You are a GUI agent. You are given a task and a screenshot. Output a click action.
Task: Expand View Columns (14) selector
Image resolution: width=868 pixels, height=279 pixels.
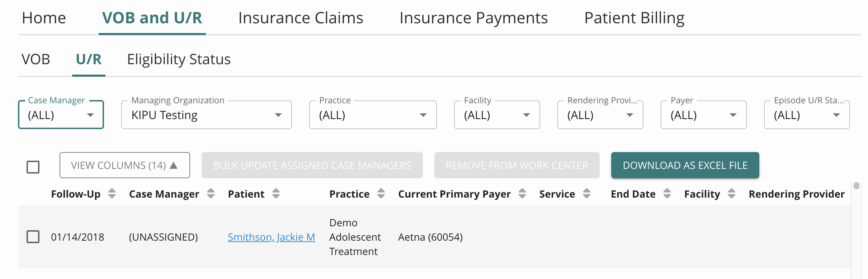click(x=124, y=165)
